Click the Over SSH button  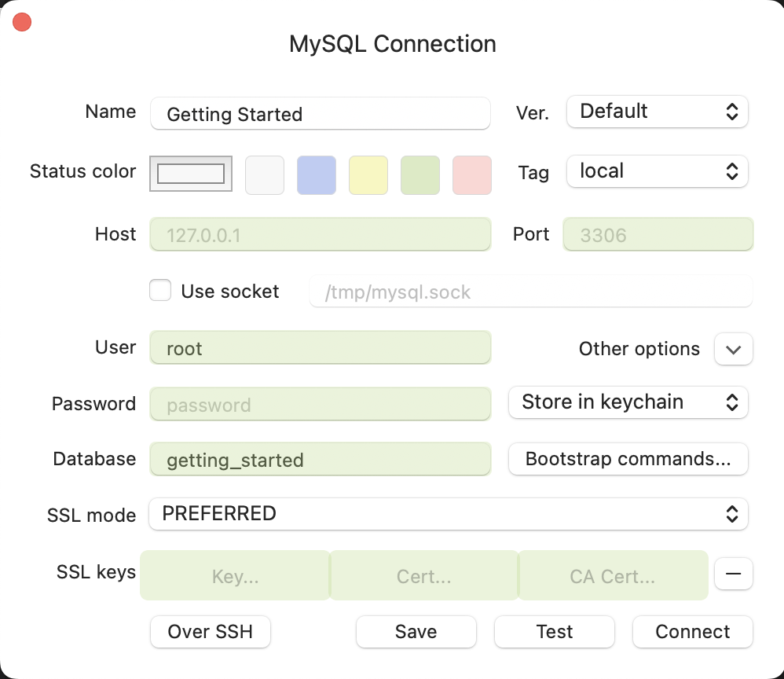point(210,632)
